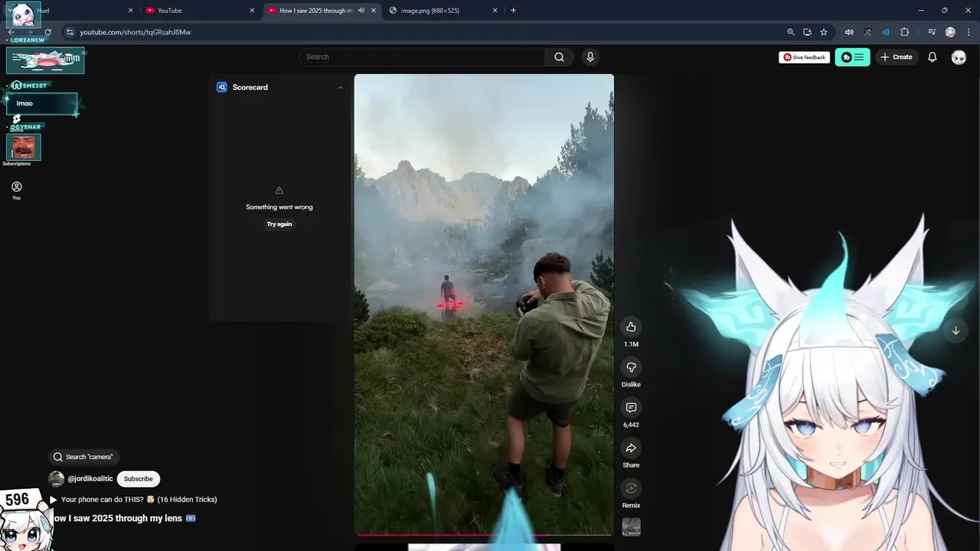Viewport: 980px width, 551px height.
Task: Go to next short with down arrow
Action: tap(955, 331)
